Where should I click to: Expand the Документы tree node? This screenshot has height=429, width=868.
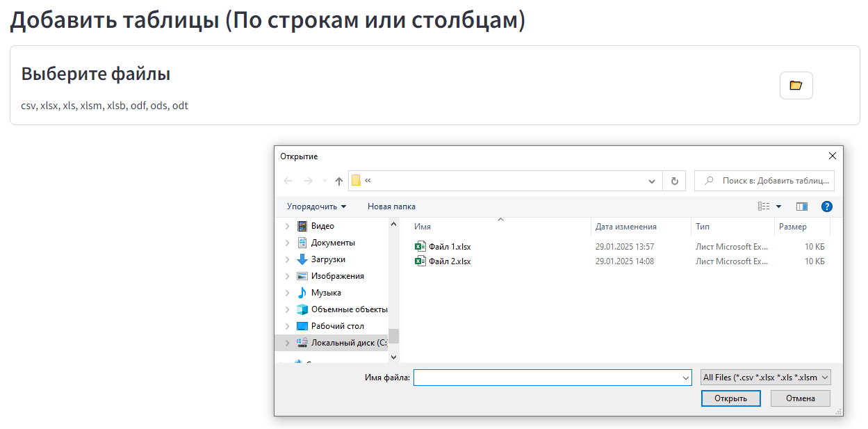288,243
